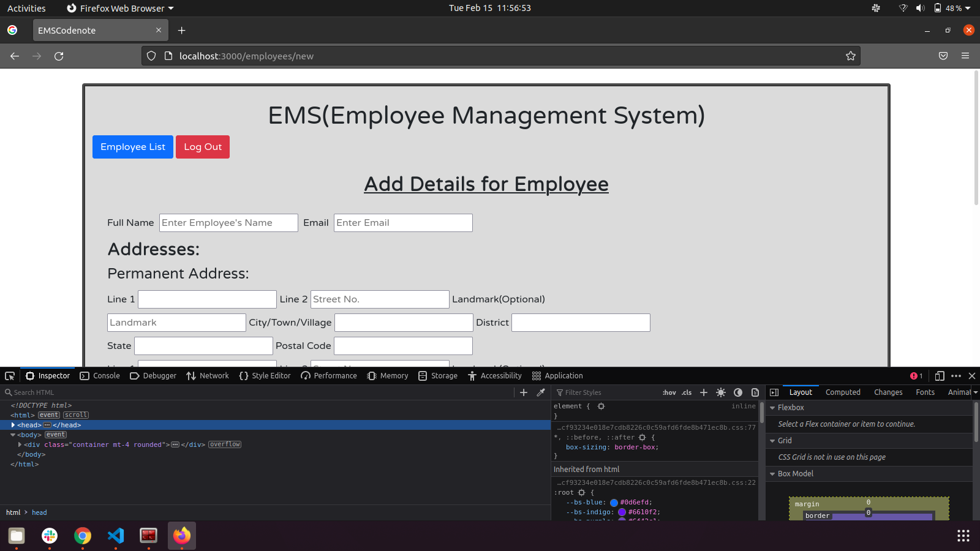Screen dimensions: 980x551
Task: Collapse the body node in markup
Action: click(x=13, y=435)
